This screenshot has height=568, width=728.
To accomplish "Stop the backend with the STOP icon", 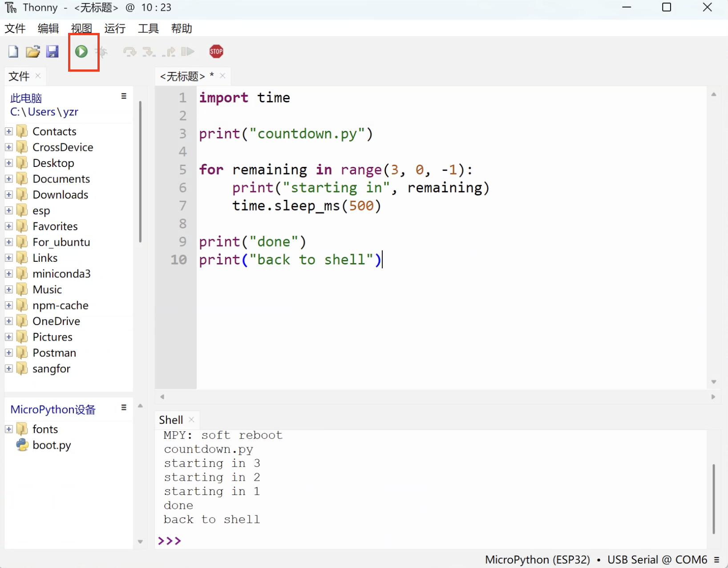I will [216, 52].
